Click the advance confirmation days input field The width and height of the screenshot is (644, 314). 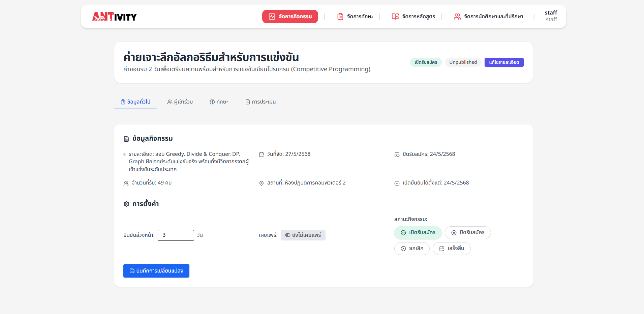(176, 235)
